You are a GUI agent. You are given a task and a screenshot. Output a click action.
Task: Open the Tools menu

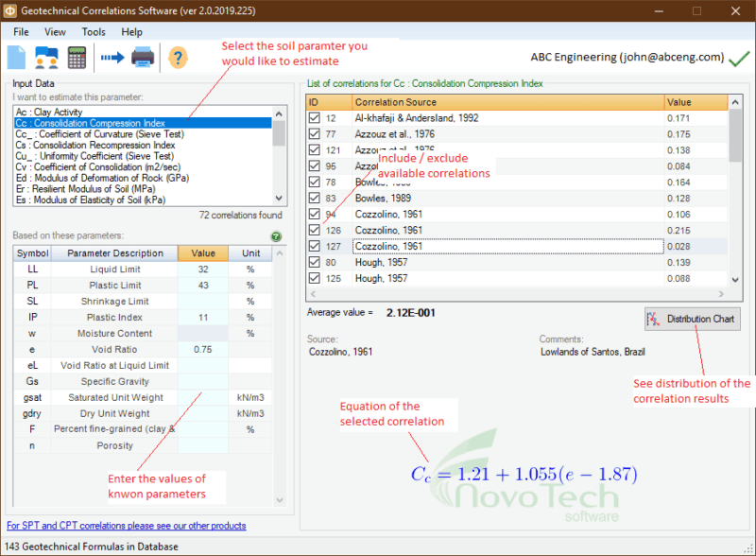click(x=94, y=32)
